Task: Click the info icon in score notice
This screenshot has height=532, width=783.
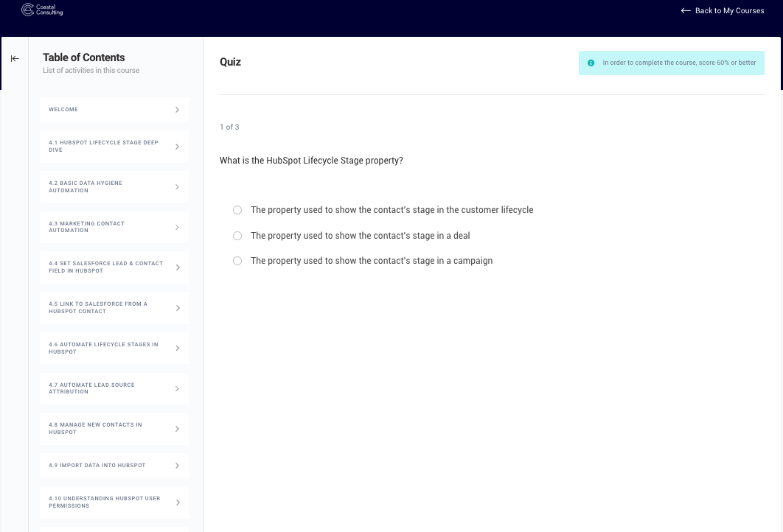Action: click(x=591, y=63)
